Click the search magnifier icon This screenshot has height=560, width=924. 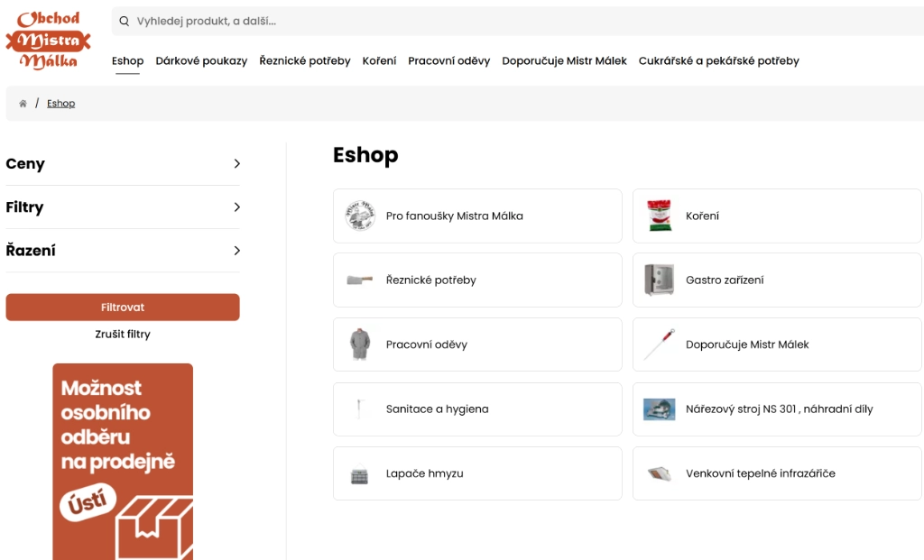tap(124, 22)
